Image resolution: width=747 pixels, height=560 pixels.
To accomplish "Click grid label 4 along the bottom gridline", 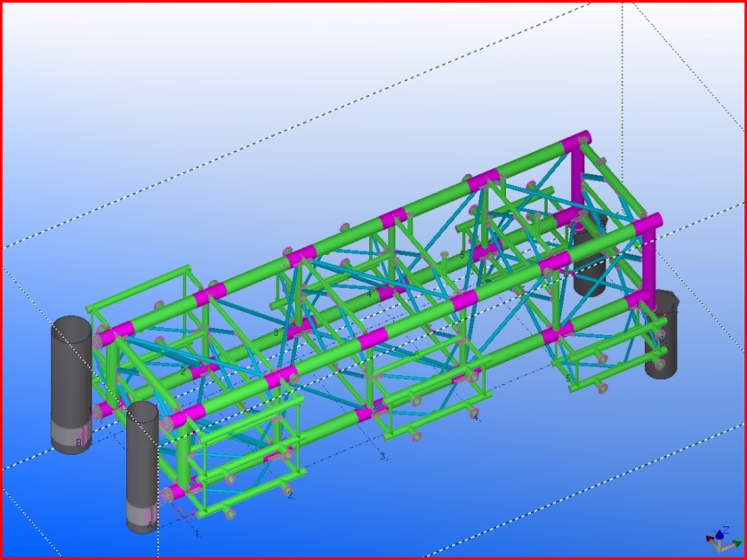I will click(476, 416).
